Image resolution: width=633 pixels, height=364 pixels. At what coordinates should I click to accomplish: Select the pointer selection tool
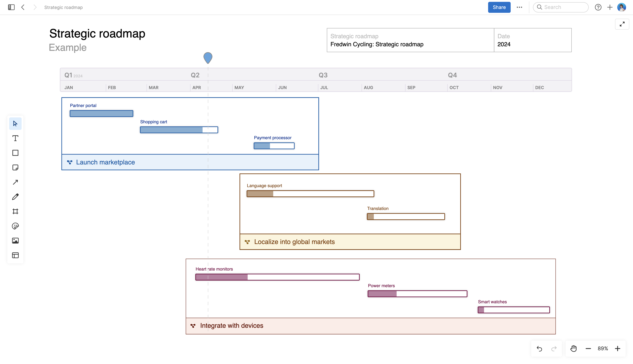tap(15, 123)
